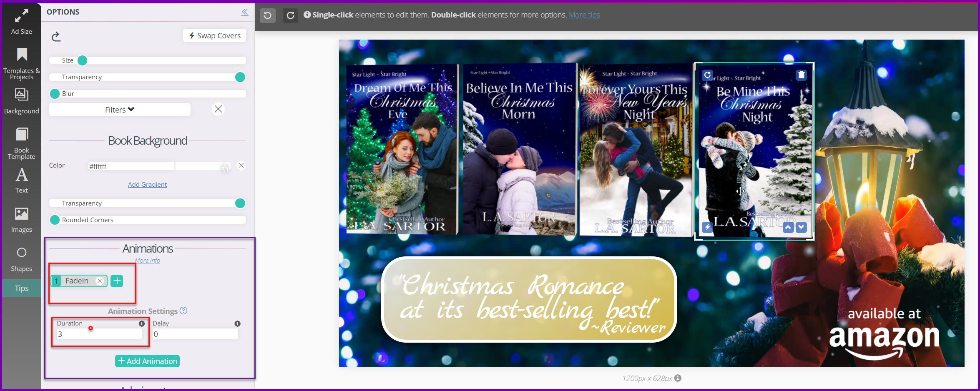Select the Background tool in sidebar

click(21, 101)
